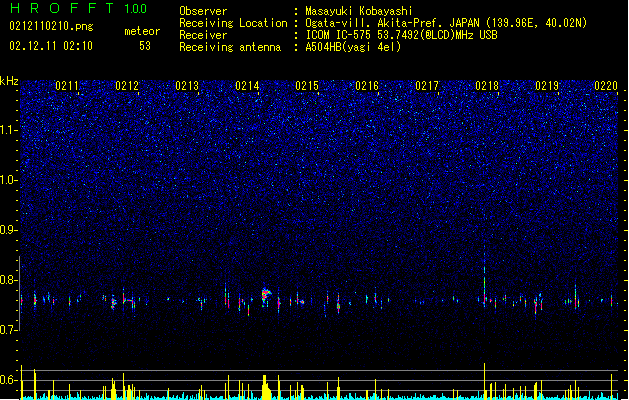Click the ICOM IC-575 receiver text
The width and height of the screenshot is (629, 400).
(401, 35)
